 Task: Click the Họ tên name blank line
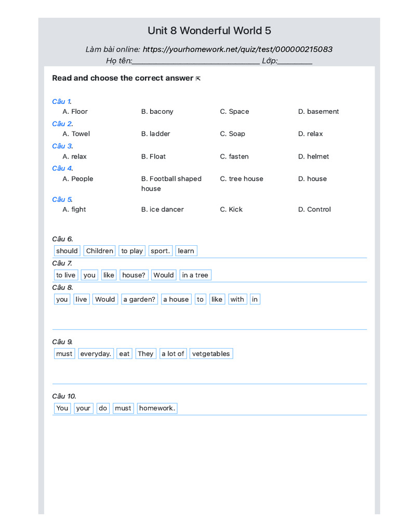(x=196, y=61)
